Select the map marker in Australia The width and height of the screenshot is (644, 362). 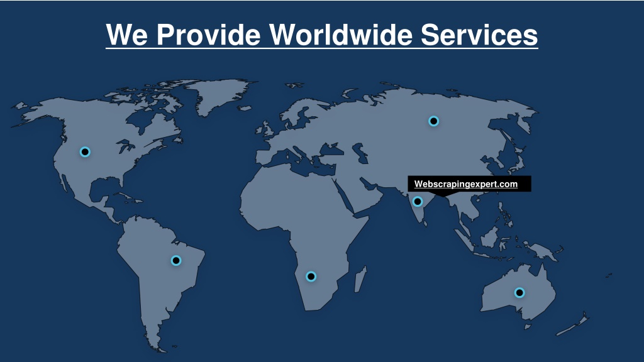pyautogui.click(x=519, y=293)
